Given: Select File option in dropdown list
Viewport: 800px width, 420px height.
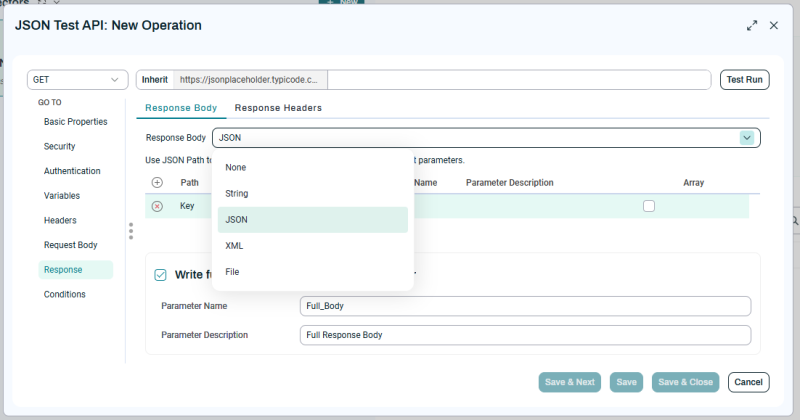Looking at the screenshot, I should [x=232, y=271].
